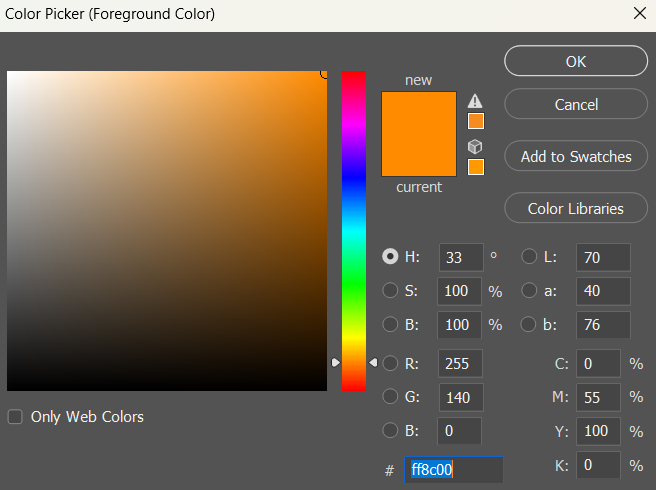This screenshot has width=656, height=490.
Task: Click the in-gamut color swatch below warning
Action: coord(476,121)
